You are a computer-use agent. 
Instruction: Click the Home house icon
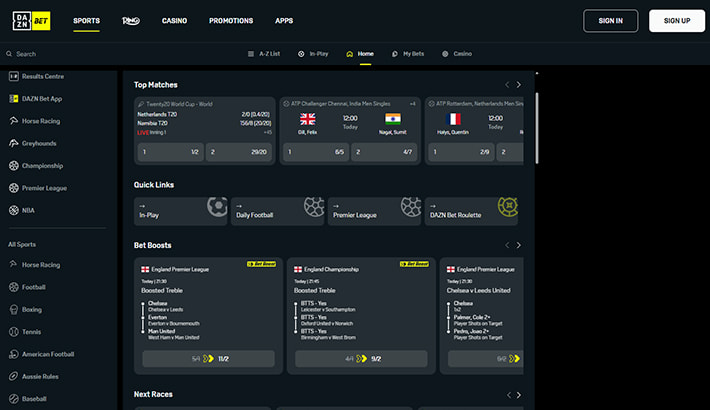pyautogui.click(x=350, y=54)
